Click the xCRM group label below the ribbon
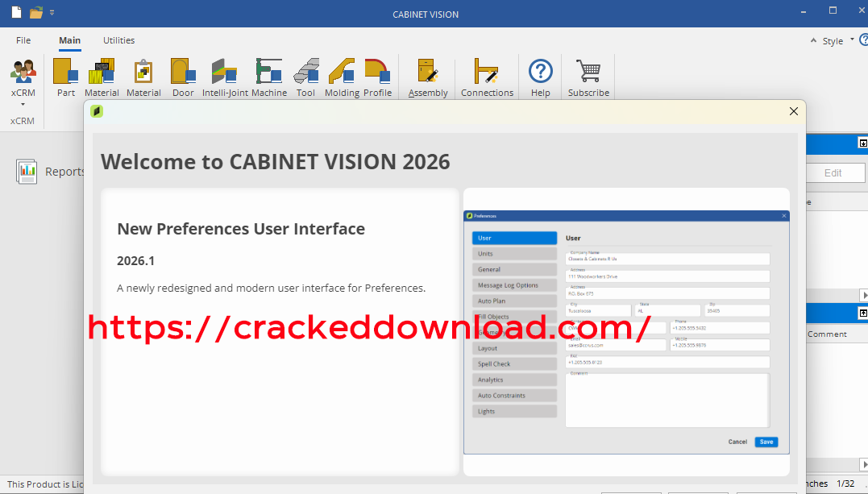The width and height of the screenshot is (868, 494). click(x=22, y=121)
